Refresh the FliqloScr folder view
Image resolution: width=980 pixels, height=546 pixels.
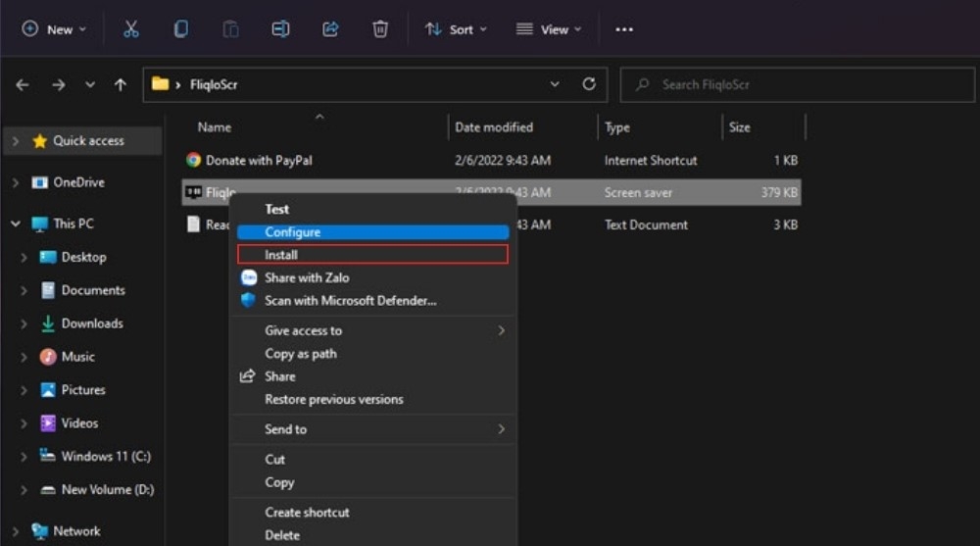click(x=589, y=83)
